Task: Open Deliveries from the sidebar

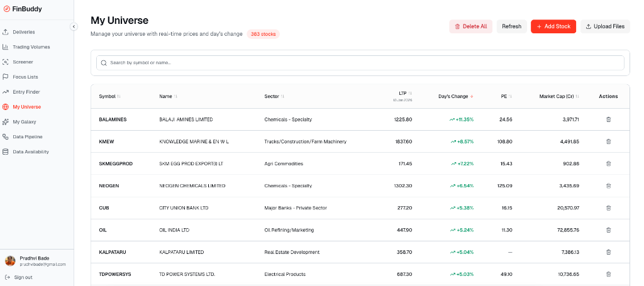Action: pos(23,32)
